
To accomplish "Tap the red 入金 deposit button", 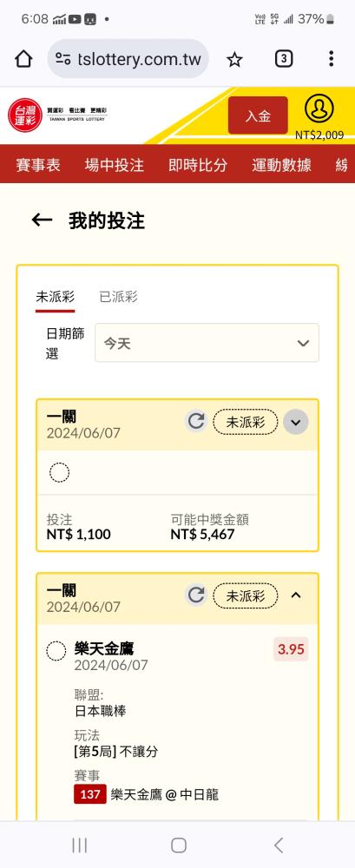I will pyautogui.click(x=258, y=115).
